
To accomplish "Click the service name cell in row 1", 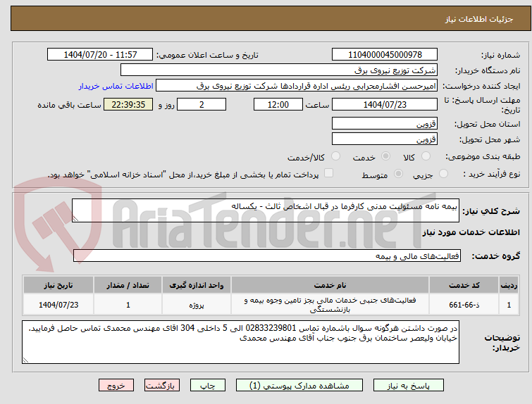I will coord(330,305).
